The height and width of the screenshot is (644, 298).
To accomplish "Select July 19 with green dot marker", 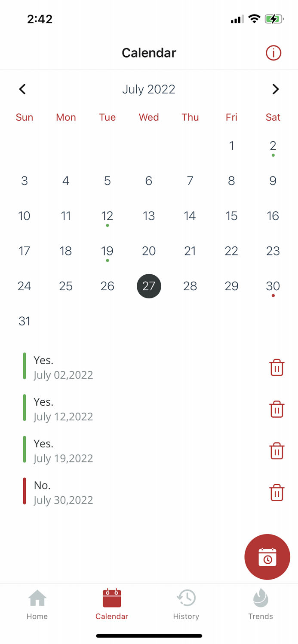I will tap(108, 251).
